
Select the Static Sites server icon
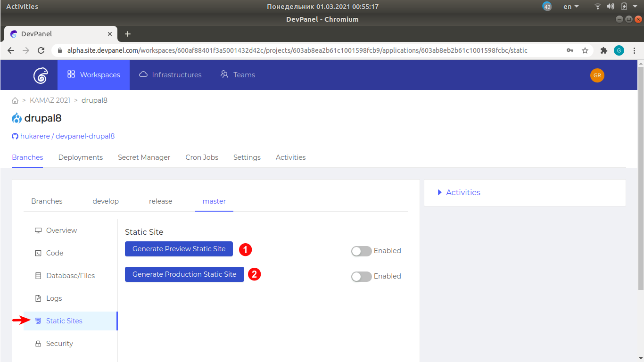point(38,321)
